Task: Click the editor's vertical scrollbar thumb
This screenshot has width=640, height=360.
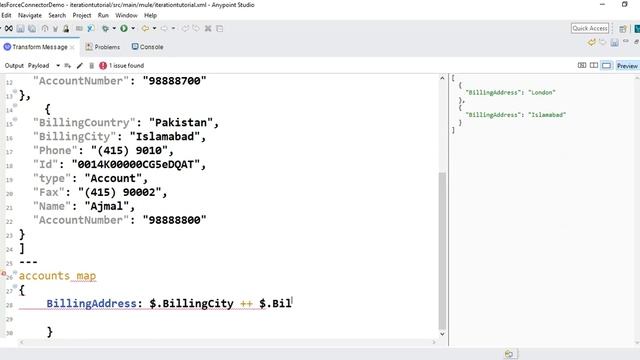Action: tap(442, 251)
